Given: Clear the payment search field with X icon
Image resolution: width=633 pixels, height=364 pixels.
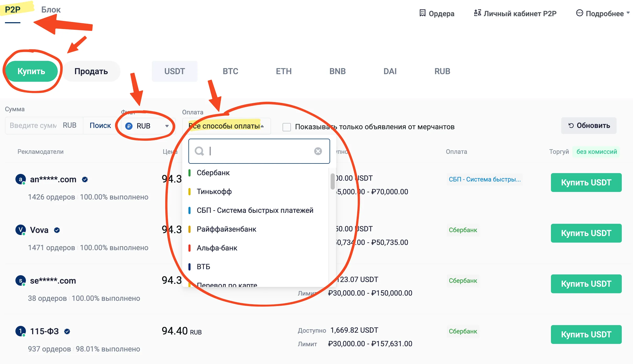Looking at the screenshot, I should pyautogui.click(x=318, y=151).
